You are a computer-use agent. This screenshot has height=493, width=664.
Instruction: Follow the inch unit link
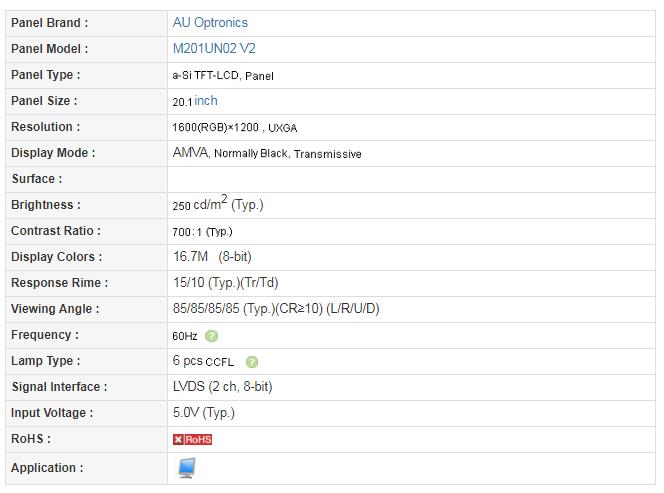[x=206, y=101]
